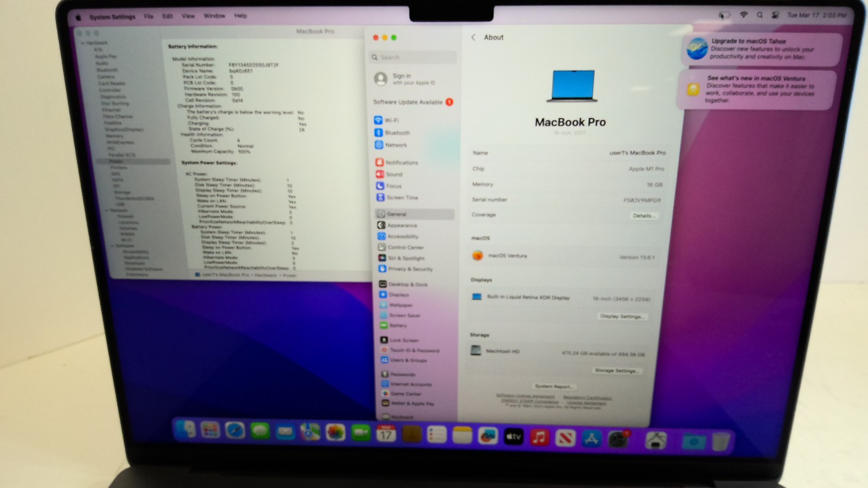Open Passwords settings
Image resolution: width=868 pixels, height=488 pixels.
(x=398, y=374)
